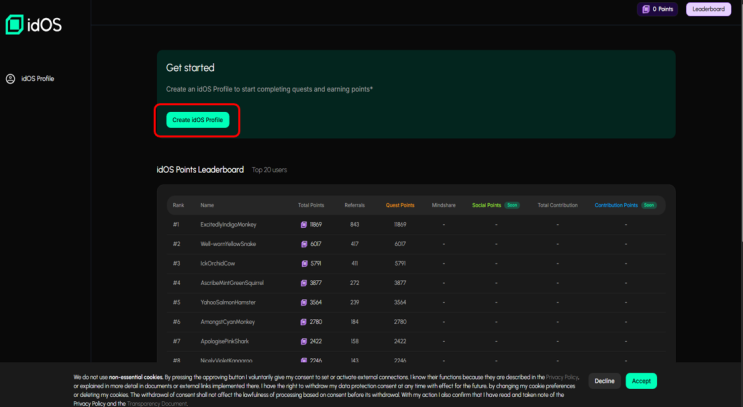Screen dimensions: 743x407
Task: Click the Social Points column header
Action: point(486,204)
